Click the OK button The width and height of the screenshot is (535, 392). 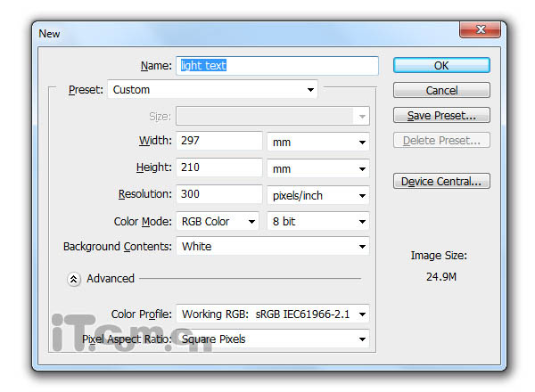pos(441,65)
